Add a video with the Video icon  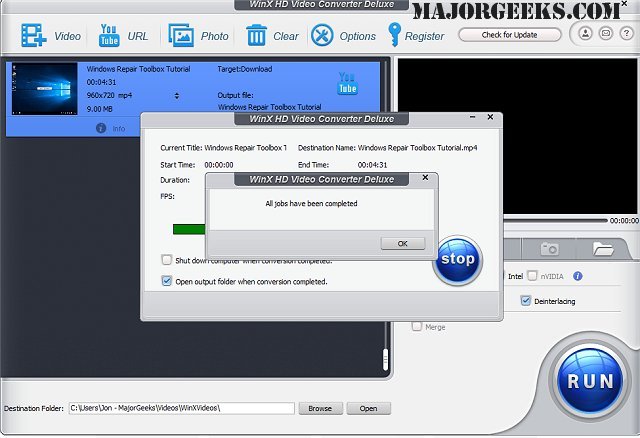(x=33, y=35)
